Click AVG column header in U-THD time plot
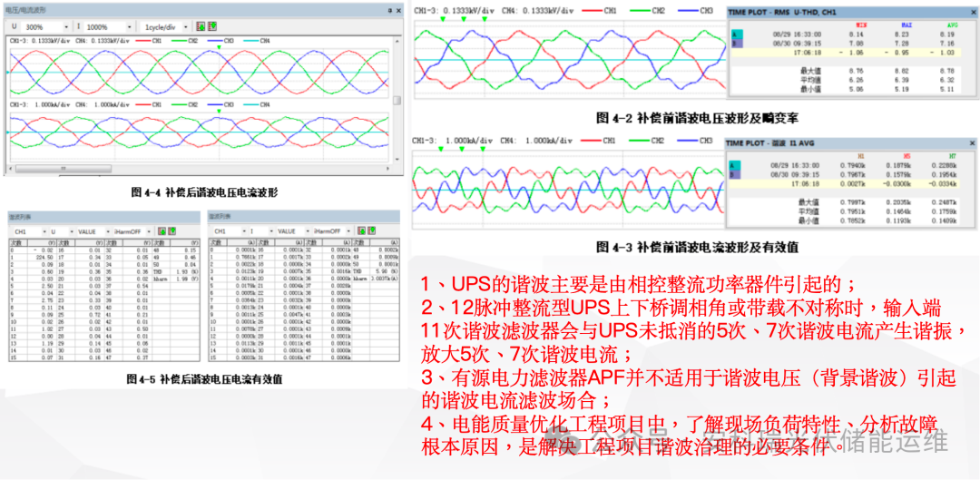Image resolution: width=980 pixels, height=480 pixels. (953, 25)
